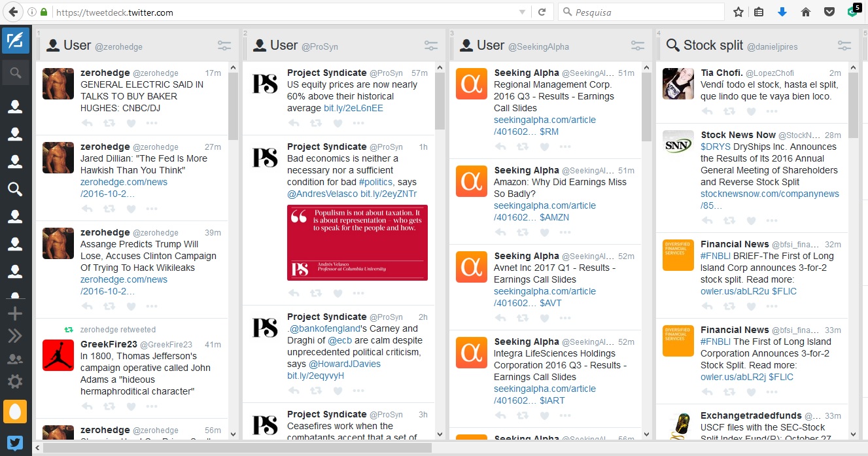Screen dimensions: 868x456
Task: Like the Assange Predicts Trump tweet
Action: click(x=131, y=306)
